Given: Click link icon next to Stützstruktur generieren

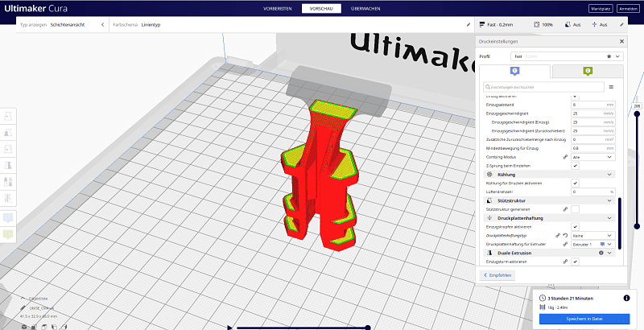Looking at the screenshot, I should pyautogui.click(x=565, y=209).
